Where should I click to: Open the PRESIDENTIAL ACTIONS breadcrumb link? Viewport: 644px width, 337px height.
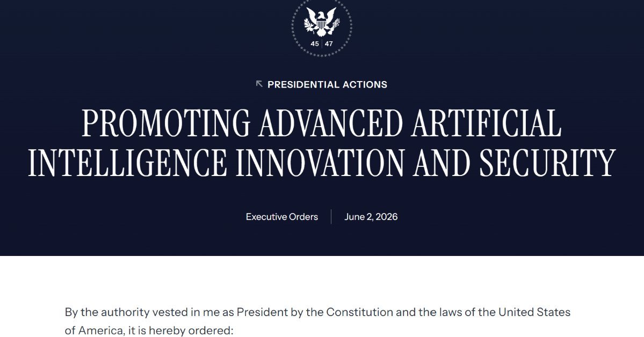tap(327, 85)
